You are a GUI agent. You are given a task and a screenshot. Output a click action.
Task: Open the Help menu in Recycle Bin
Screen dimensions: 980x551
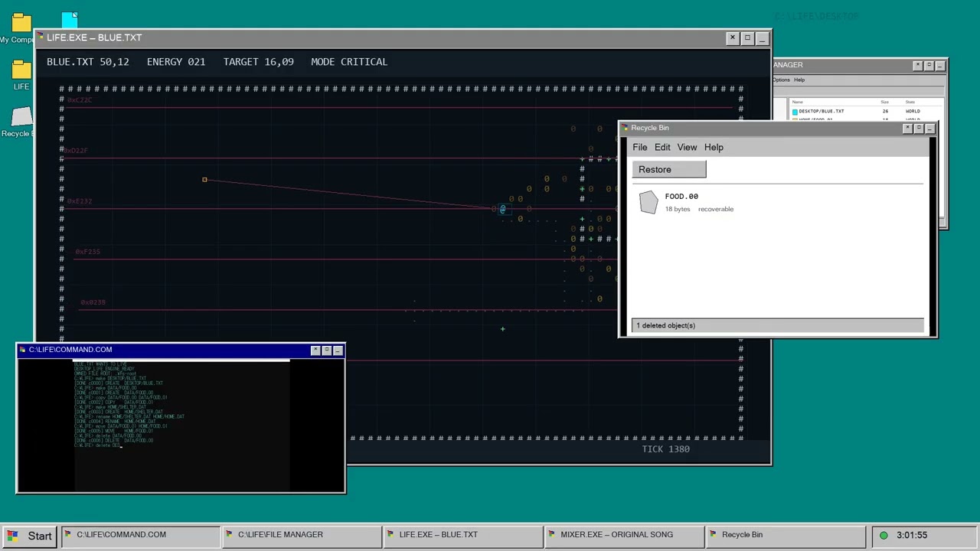[714, 147]
